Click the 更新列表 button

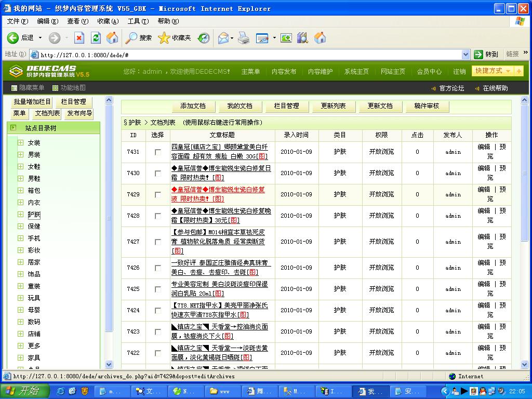(334, 106)
